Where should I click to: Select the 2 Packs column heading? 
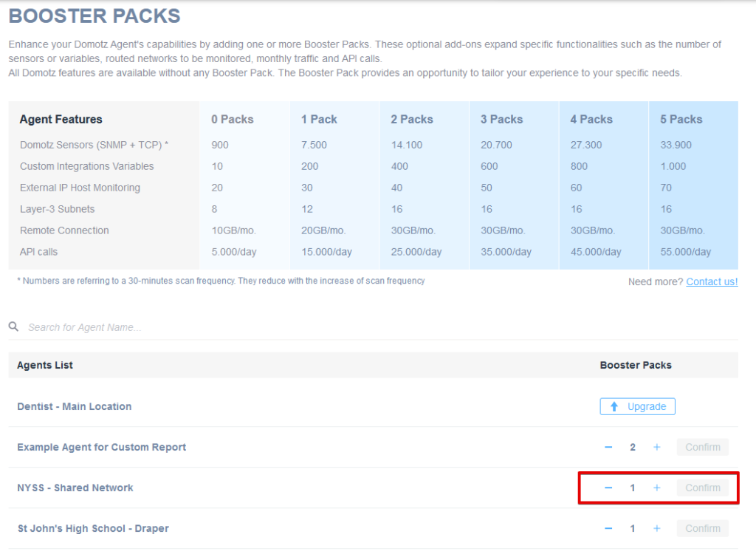pos(412,119)
